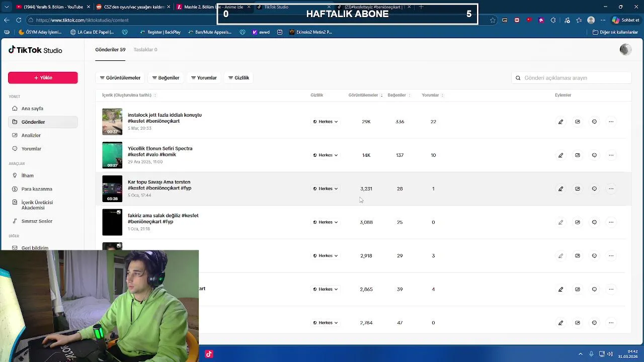
Task: Open privacy dropdown for post with 2,865 views
Action: point(326,289)
